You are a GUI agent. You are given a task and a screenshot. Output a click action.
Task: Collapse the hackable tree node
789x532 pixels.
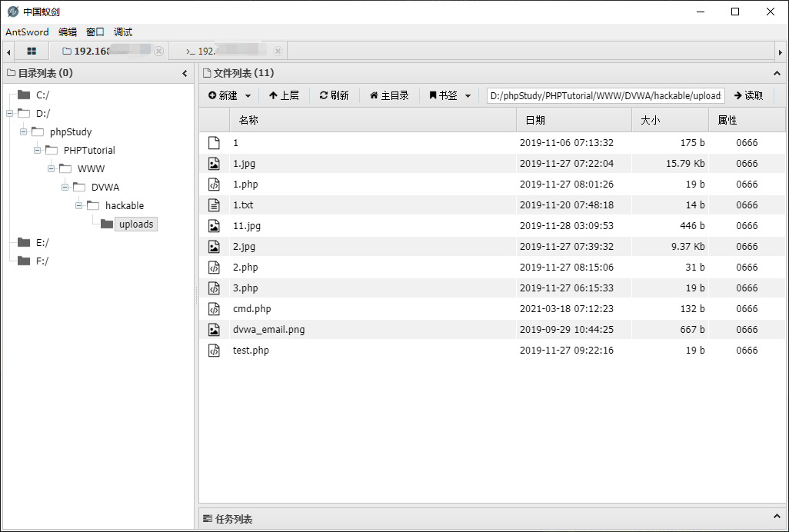pyautogui.click(x=78, y=206)
